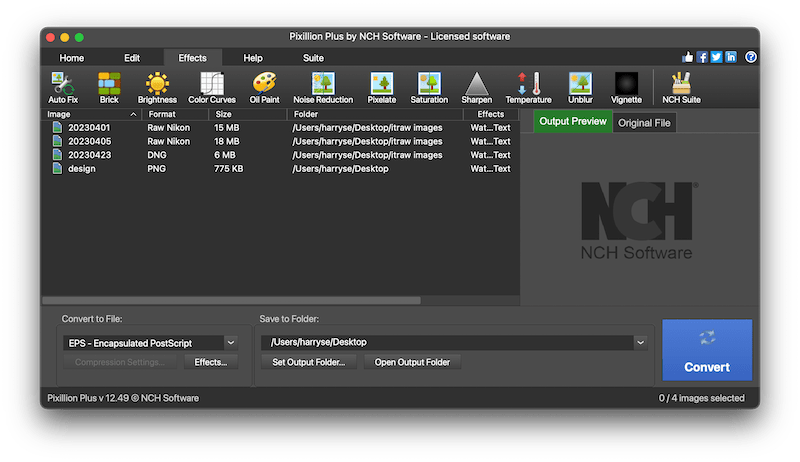Expand the Convert to File format dropdown
800x462 pixels.
tap(231, 343)
